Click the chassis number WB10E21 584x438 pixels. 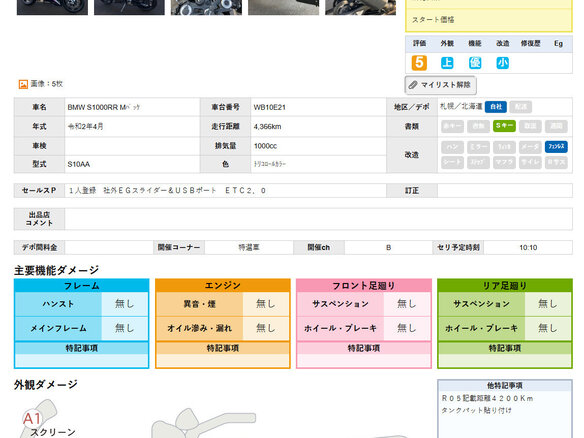pos(270,107)
